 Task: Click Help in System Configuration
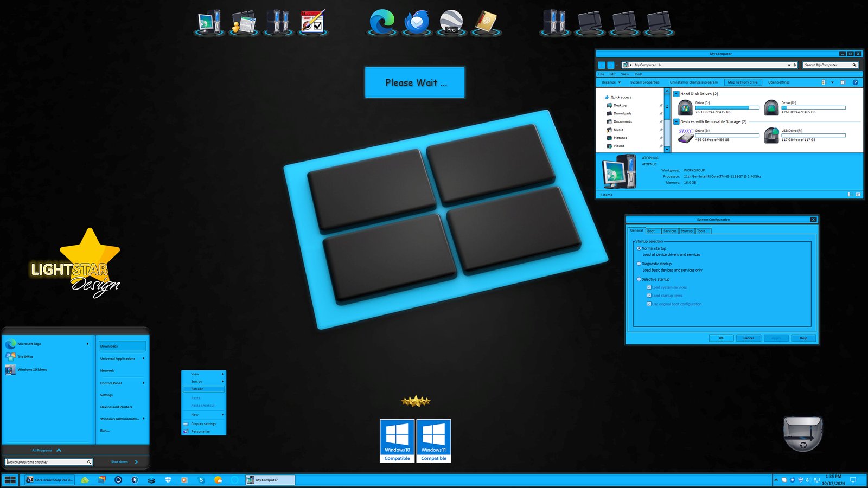[x=803, y=338]
